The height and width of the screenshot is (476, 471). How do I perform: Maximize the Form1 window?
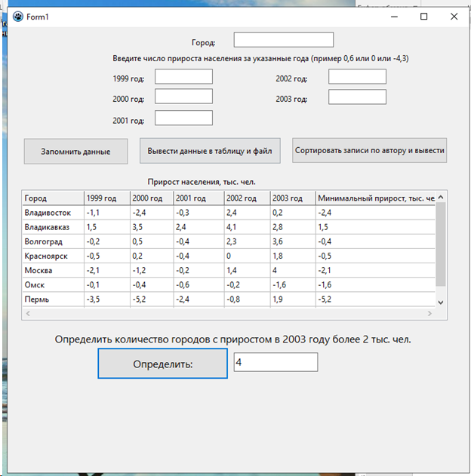click(423, 16)
